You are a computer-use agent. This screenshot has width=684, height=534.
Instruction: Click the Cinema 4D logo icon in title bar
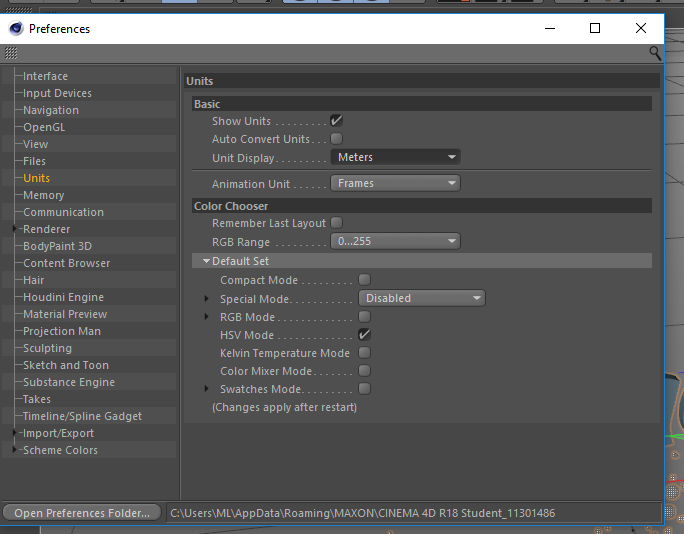(16, 28)
